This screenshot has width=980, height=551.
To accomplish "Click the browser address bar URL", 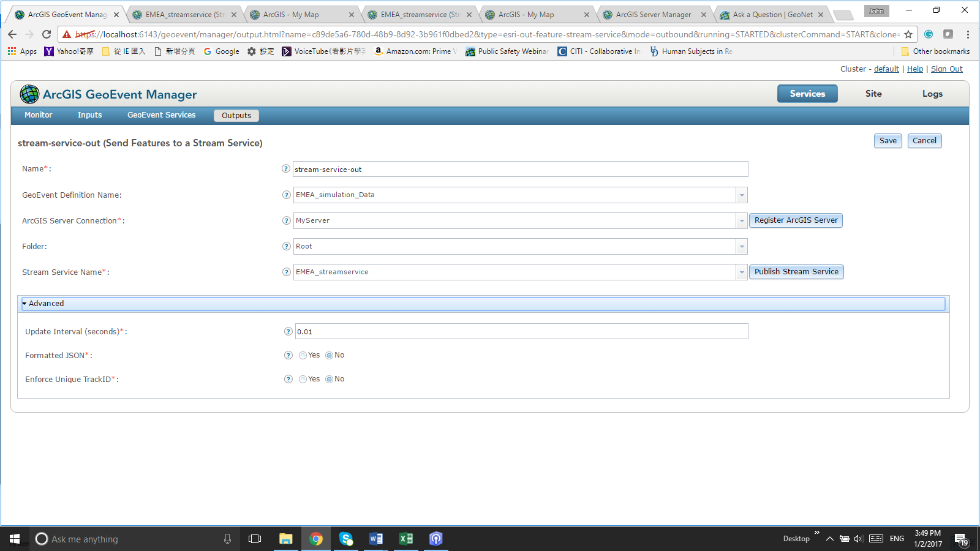I will pyautogui.click(x=488, y=34).
